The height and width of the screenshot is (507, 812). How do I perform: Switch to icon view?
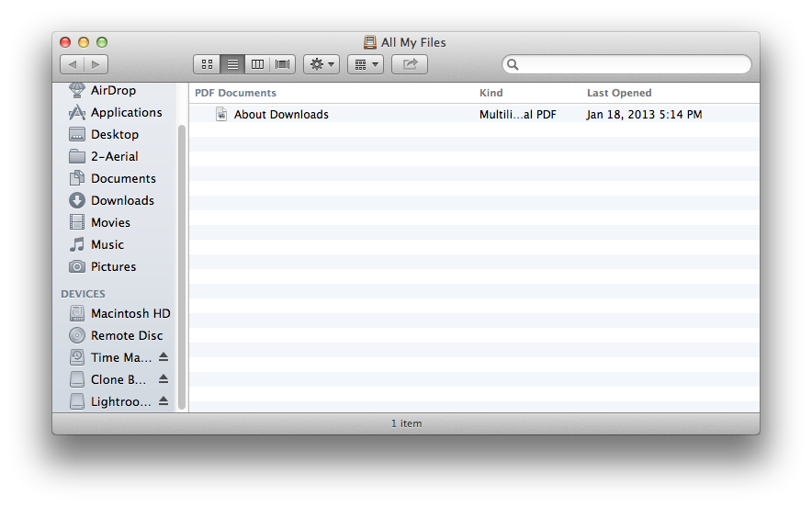pyautogui.click(x=207, y=64)
